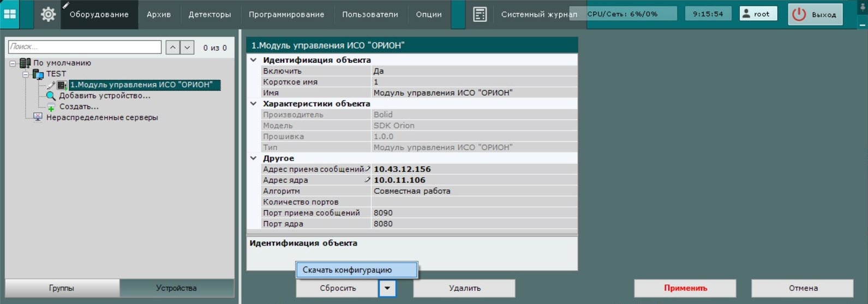Click the TEST server icon in the tree
The width and height of the screenshot is (868, 304).
[38, 74]
